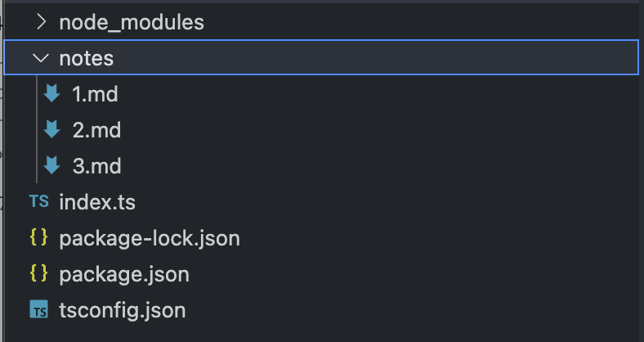The width and height of the screenshot is (644, 342).
Task: Click the tsconfig.json file icon
Action: tap(38, 310)
